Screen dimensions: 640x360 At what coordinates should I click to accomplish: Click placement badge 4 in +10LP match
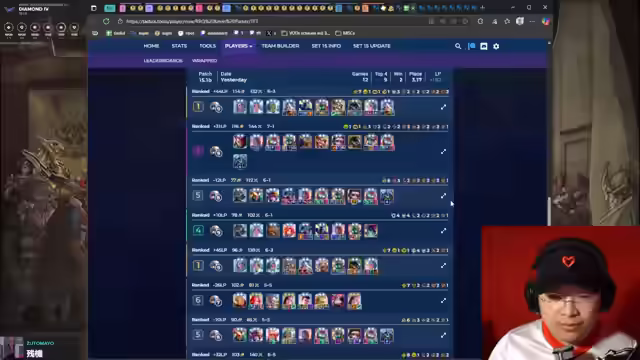198,231
